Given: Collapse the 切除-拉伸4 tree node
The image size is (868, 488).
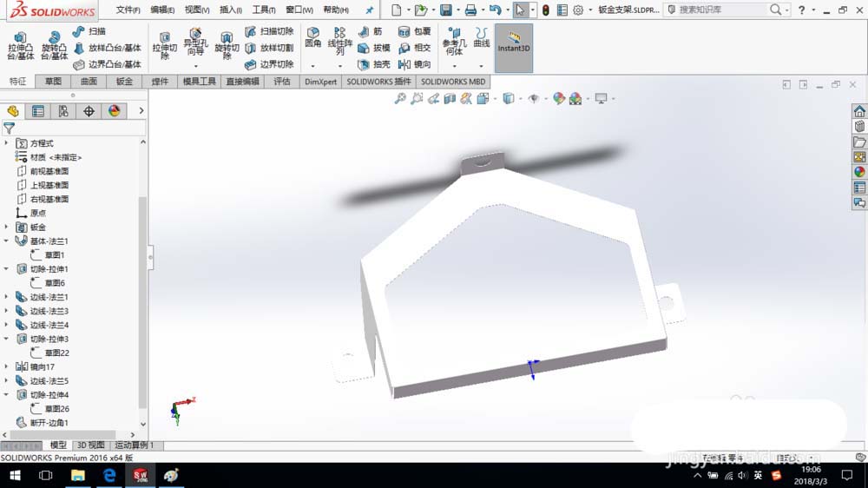Looking at the screenshot, I should click(x=7, y=394).
